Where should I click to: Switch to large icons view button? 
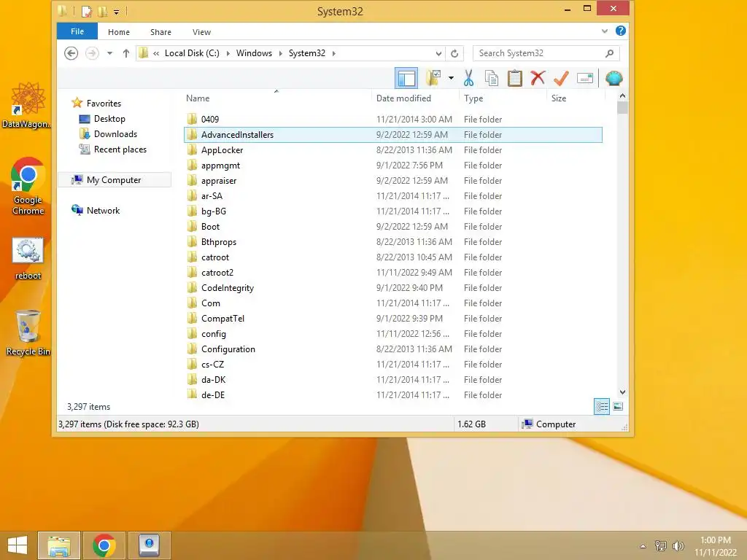618,406
